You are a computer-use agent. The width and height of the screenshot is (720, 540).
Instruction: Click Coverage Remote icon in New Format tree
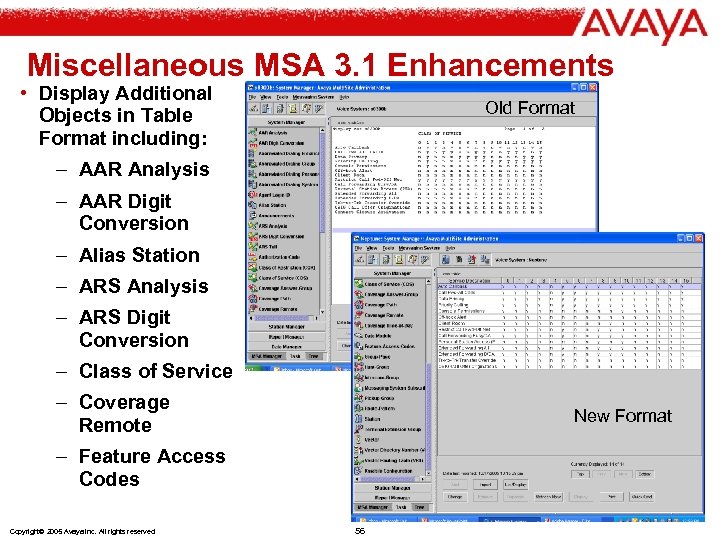pyautogui.click(x=359, y=315)
